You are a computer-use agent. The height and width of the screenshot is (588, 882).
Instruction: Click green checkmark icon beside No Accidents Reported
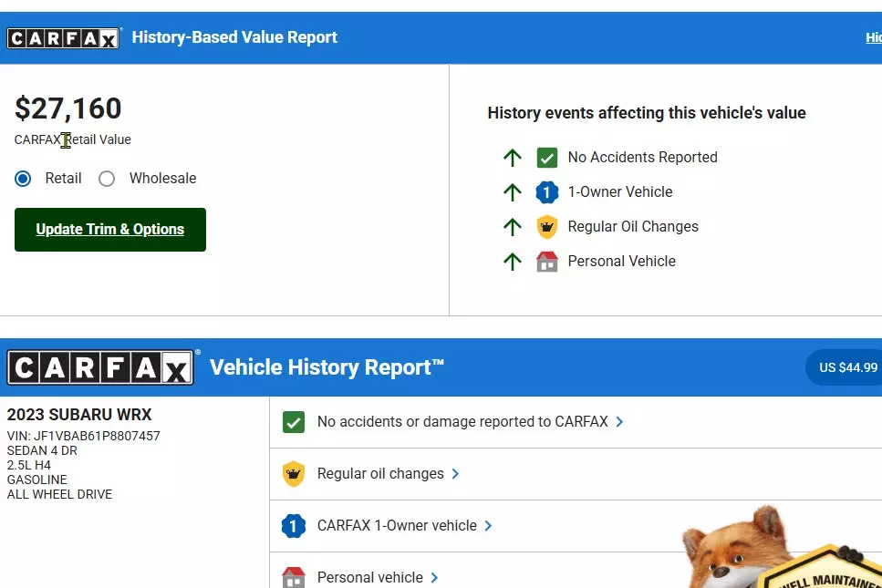546,158
